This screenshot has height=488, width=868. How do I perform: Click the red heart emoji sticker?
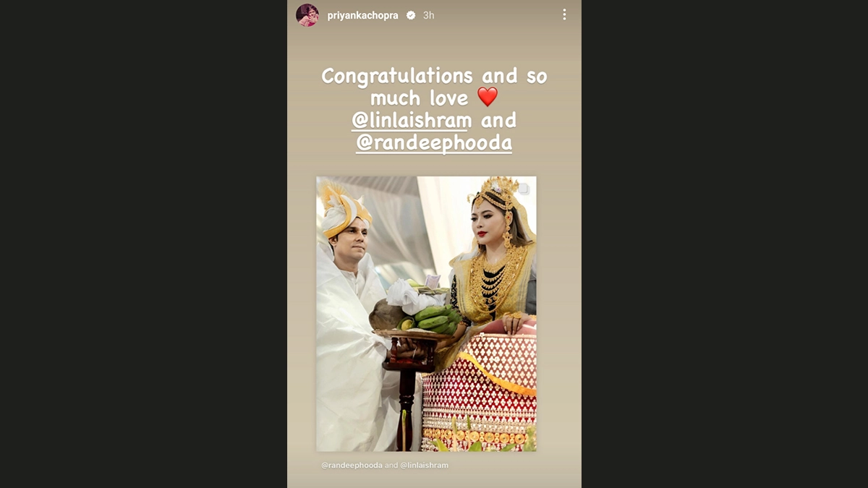point(488,97)
